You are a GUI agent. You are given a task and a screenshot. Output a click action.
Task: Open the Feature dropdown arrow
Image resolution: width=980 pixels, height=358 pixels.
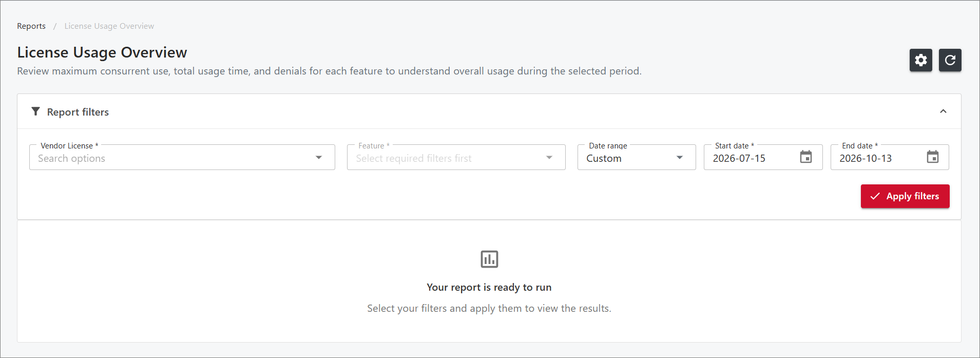pyautogui.click(x=549, y=158)
